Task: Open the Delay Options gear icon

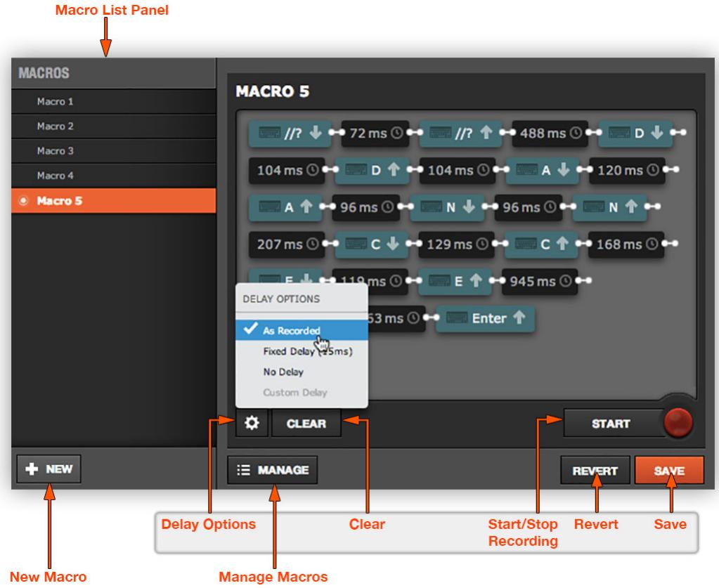Action: coord(252,422)
